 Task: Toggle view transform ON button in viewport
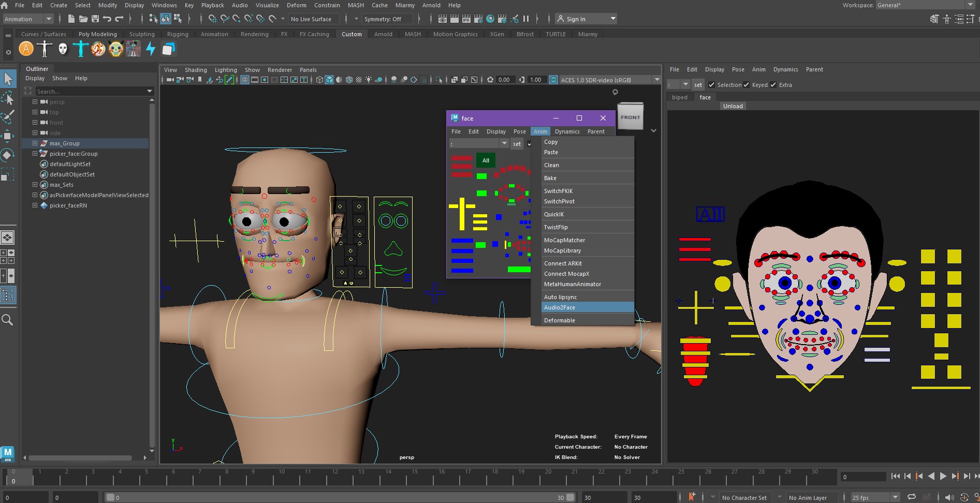pos(553,80)
